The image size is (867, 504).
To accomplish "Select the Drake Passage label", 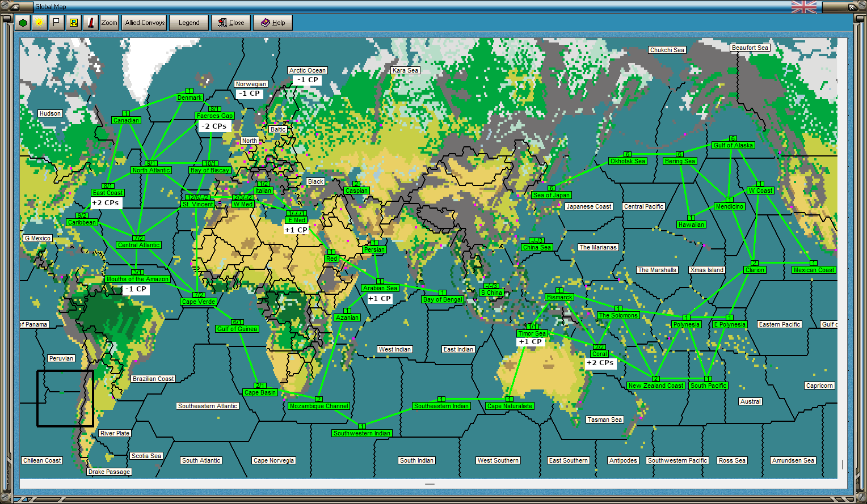I will [x=110, y=472].
